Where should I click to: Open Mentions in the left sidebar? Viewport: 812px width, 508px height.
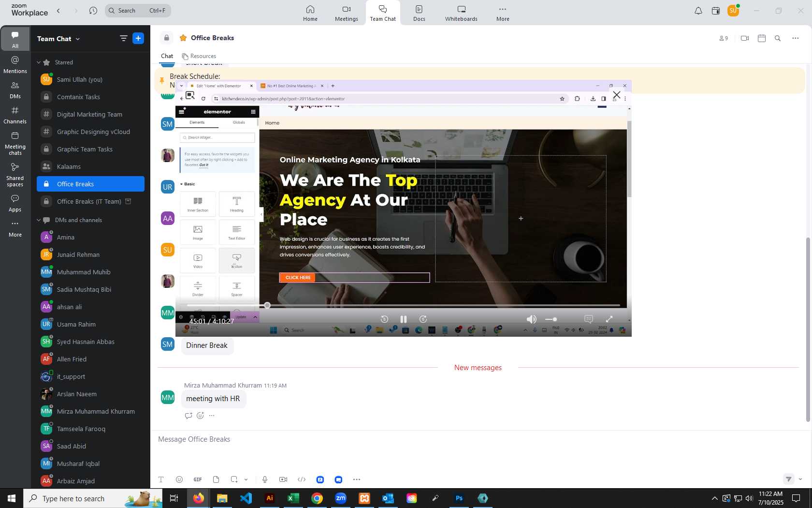click(x=15, y=64)
